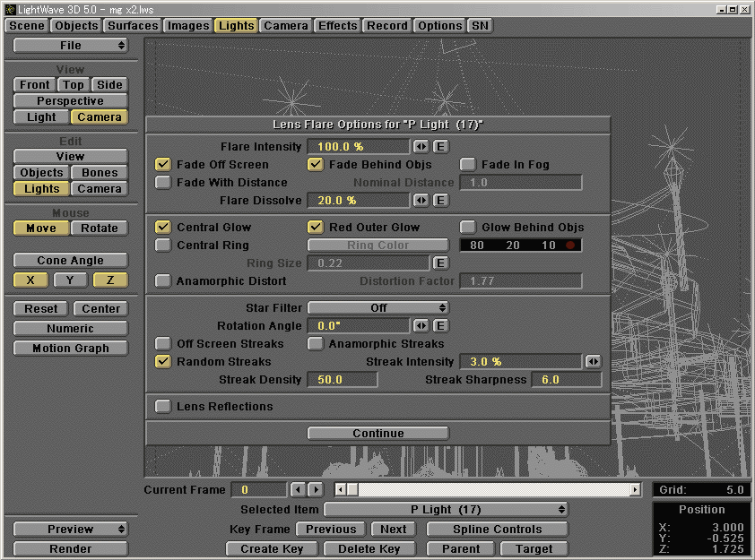Click the Rotation Angle envelope (E) button
Viewport: 755px width, 560px height.
tap(440, 325)
